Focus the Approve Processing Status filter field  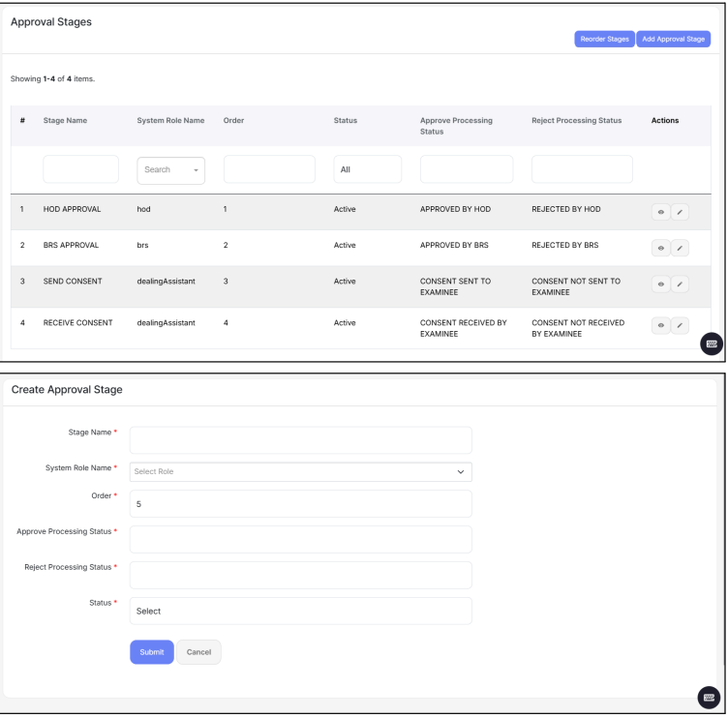pyautogui.click(x=467, y=169)
